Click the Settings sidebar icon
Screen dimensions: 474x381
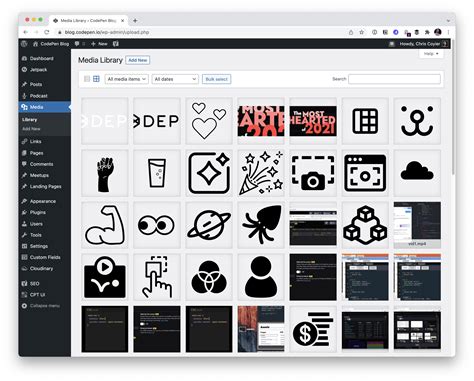[24, 246]
